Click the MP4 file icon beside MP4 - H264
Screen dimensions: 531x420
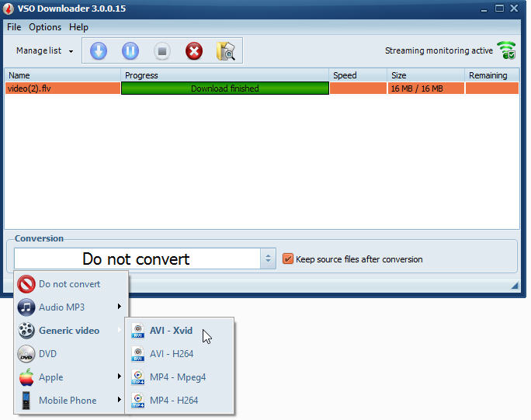point(138,401)
